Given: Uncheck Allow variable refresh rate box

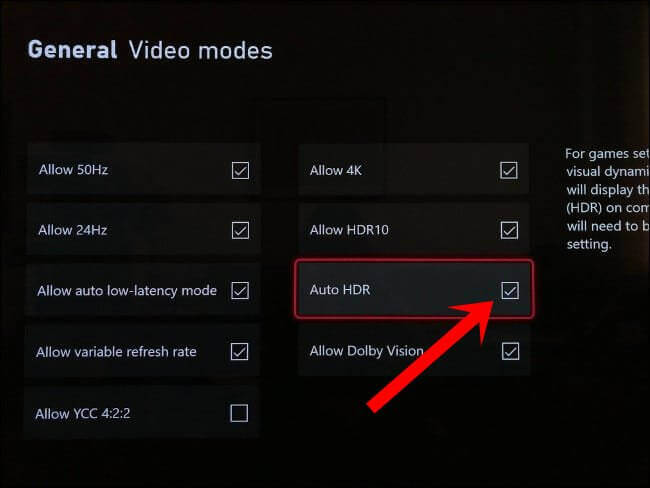Looking at the screenshot, I should [x=240, y=352].
